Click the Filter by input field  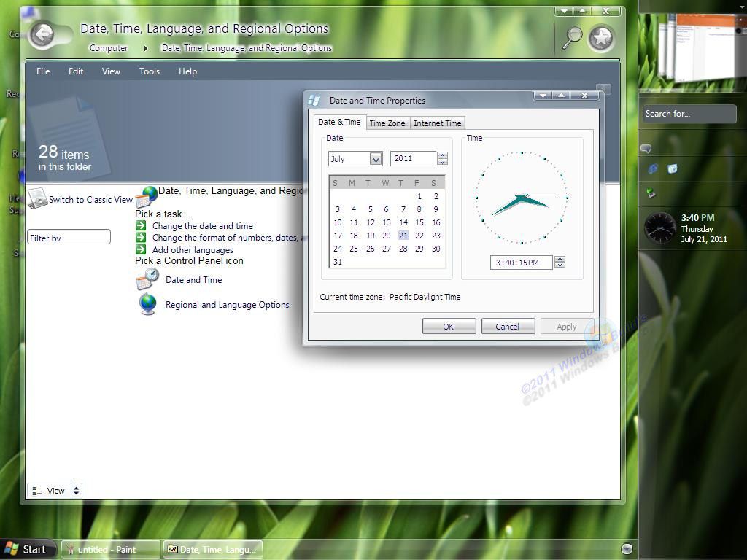pyautogui.click(x=69, y=237)
